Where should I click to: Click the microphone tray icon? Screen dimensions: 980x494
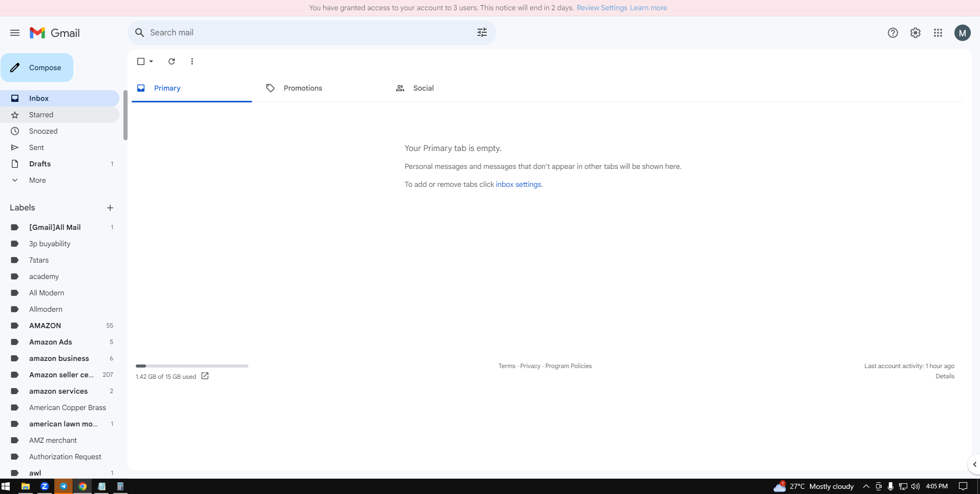[x=891, y=486]
